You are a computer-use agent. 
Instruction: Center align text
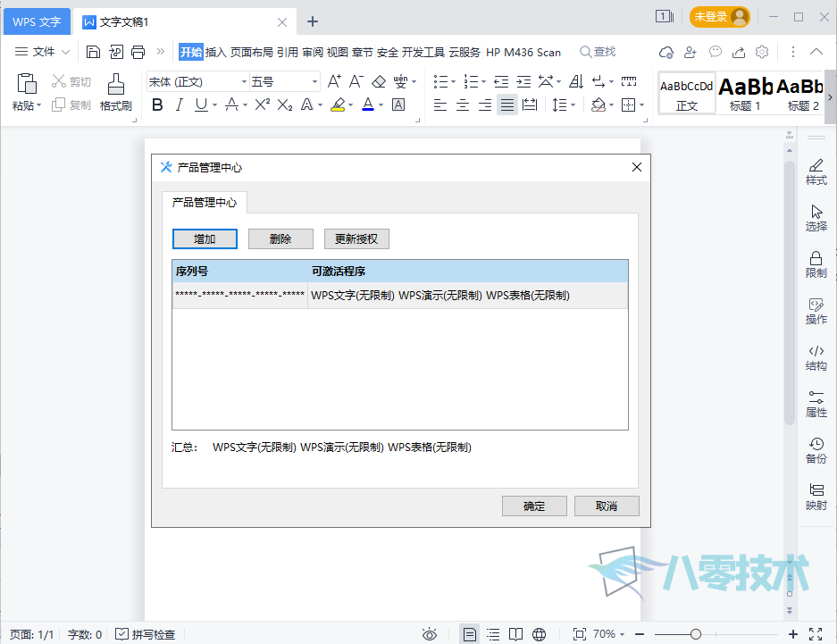(x=463, y=105)
